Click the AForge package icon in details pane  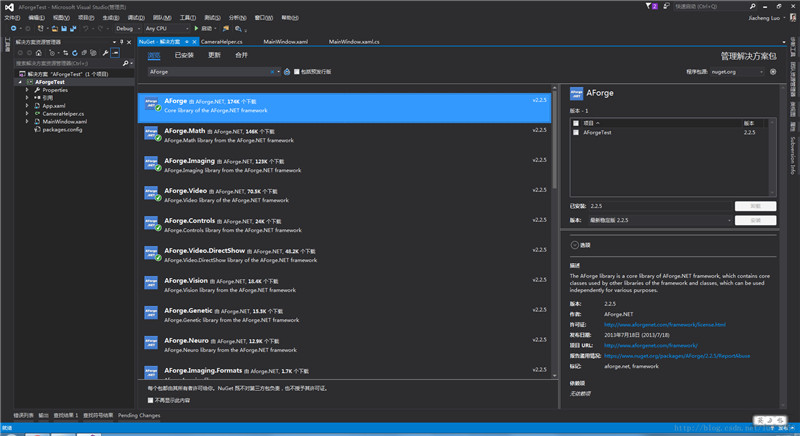click(577, 93)
